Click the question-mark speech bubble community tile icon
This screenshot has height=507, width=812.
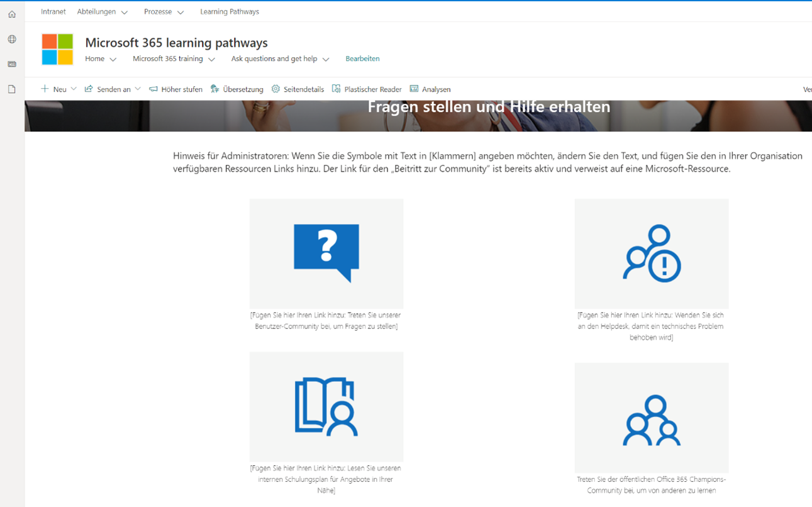[326, 252]
